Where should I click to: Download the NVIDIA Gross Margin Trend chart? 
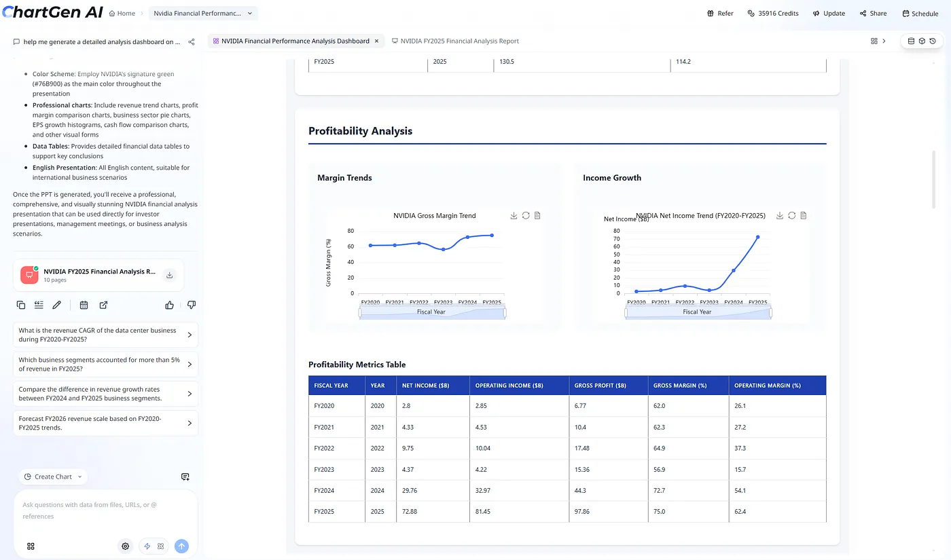pyautogui.click(x=514, y=216)
